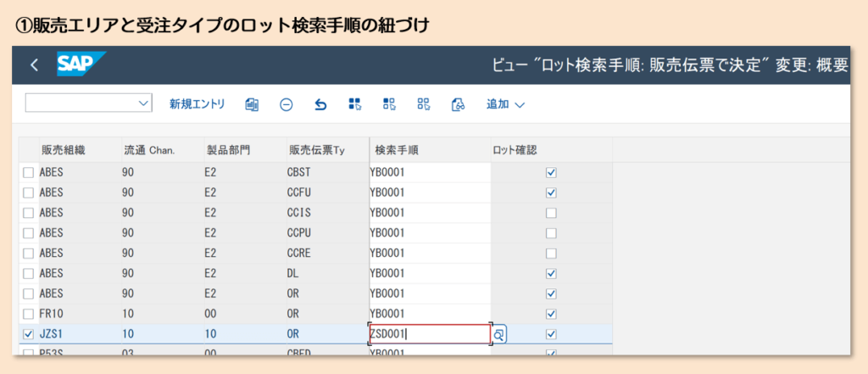This screenshot has width=868, height=374.
Task: Click the 新規エントリ button
Action: [197, 104]
